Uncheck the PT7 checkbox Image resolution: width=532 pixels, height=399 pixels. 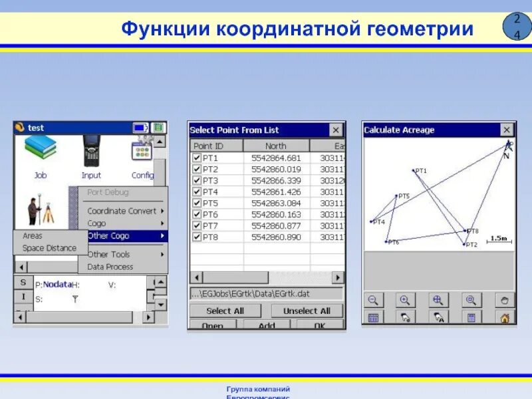point(196,225)
